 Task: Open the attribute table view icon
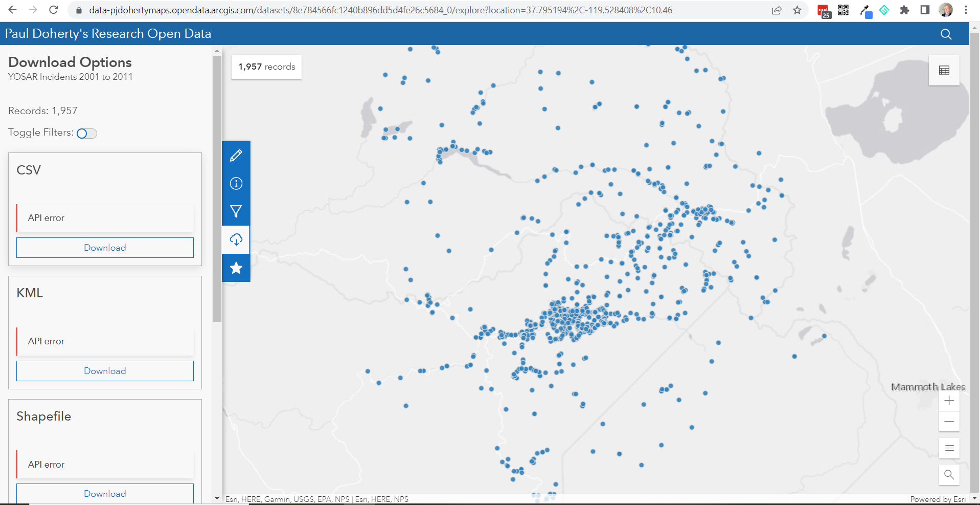click(x=944, y=70)
